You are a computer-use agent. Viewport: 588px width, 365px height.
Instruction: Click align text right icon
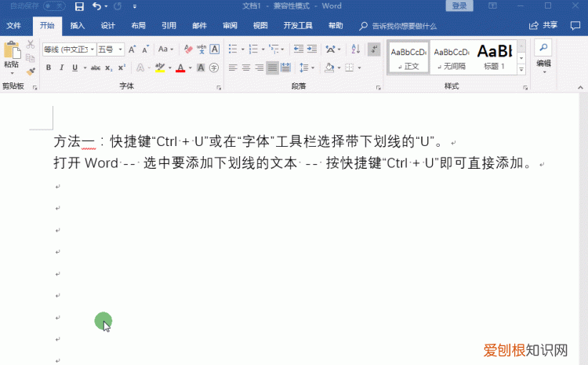coord(260,68)
